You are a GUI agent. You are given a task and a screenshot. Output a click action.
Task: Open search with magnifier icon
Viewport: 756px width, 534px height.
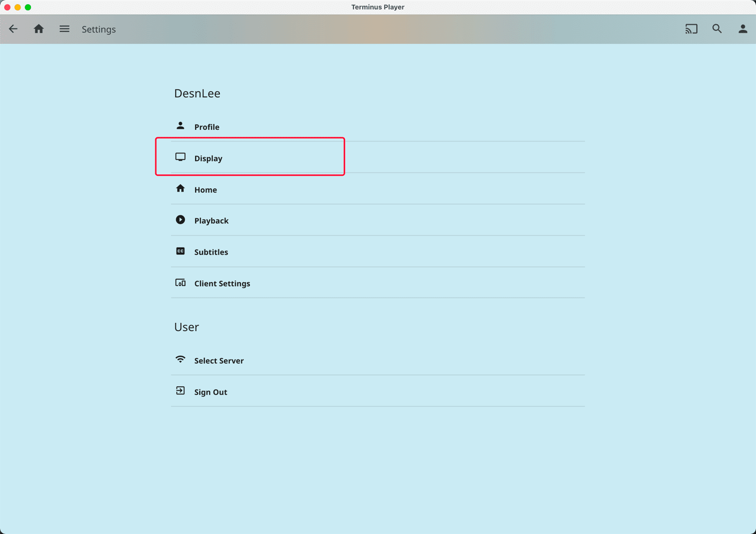(x=717, y=29)
